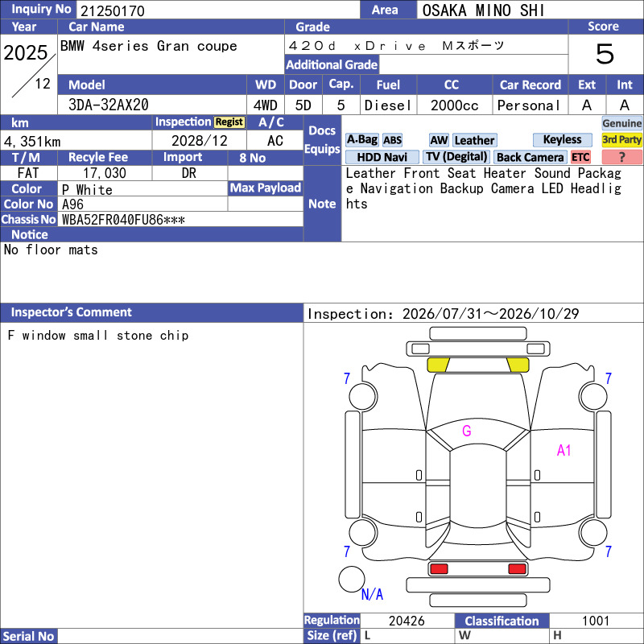Image resolution: width=644 pixels, height=644 pixels.
Task: Click the Back Camera badge
Action: pyautogui.click(x=530, y=157)
